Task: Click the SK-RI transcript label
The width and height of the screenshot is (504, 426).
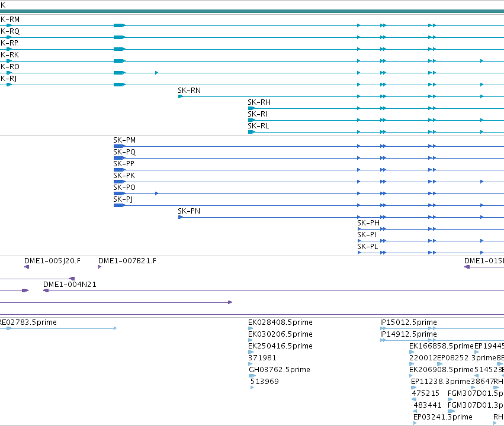Action: (x=258, y=114)
